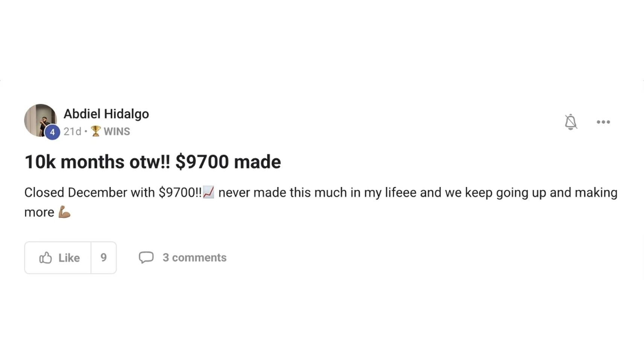
Task: Visit author name Abdiel Hidalgo
Action: [106, 114]
